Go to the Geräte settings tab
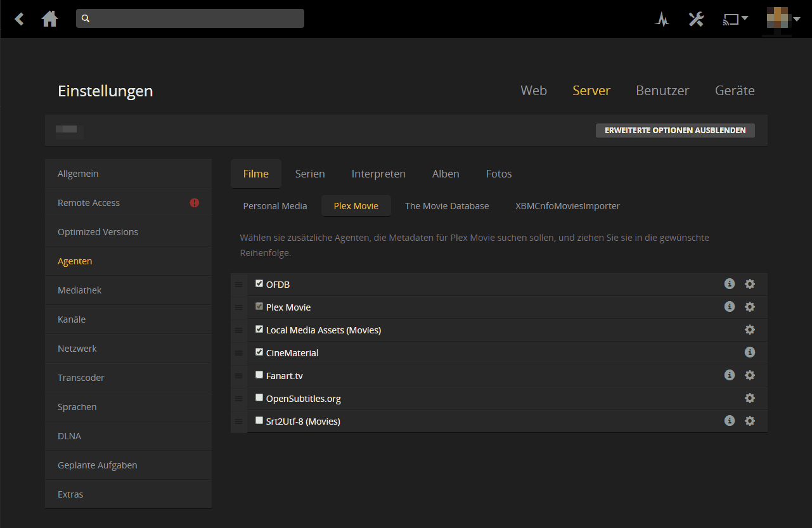The width and height of the screenshot is (812, 528). (x=735, y=91)
